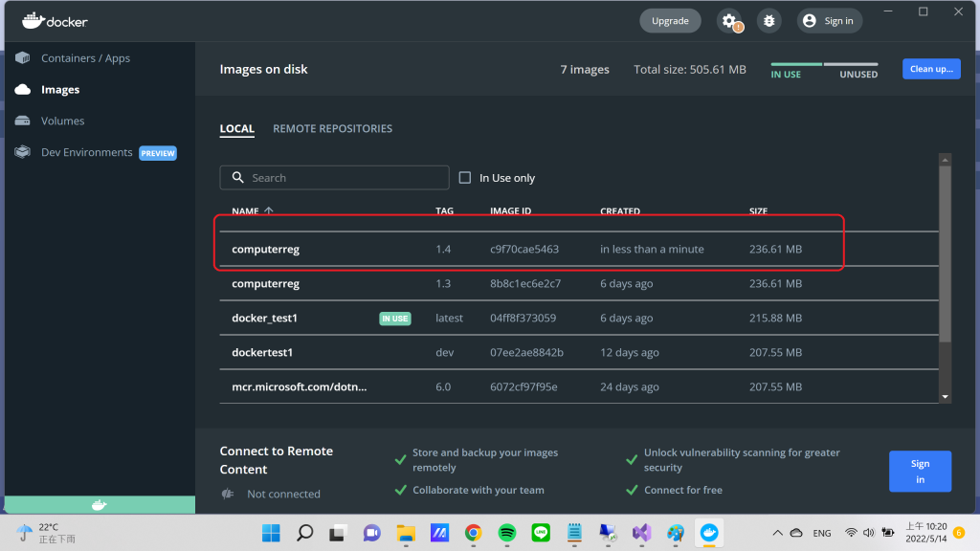The height and width of the screenshot is (551, 980).
Task: Click image ID 6072cf97f95e
Action: (x=523, y=386)
